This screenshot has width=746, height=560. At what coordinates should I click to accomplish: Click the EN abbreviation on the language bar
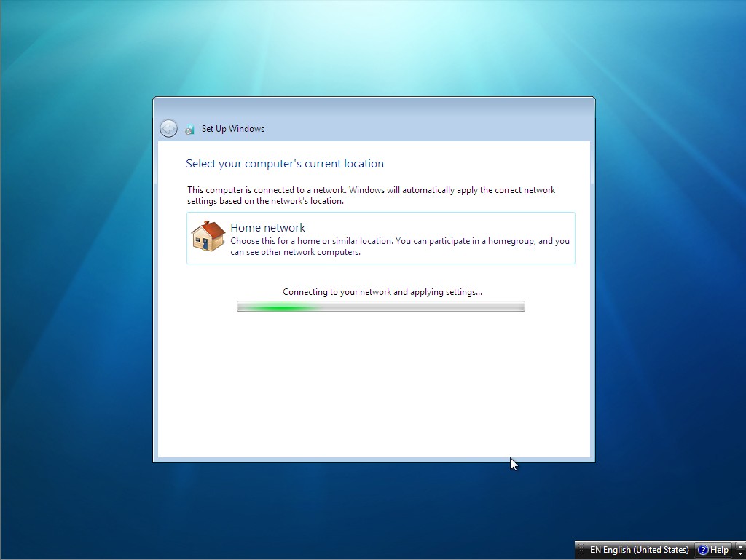pos(595,550)
